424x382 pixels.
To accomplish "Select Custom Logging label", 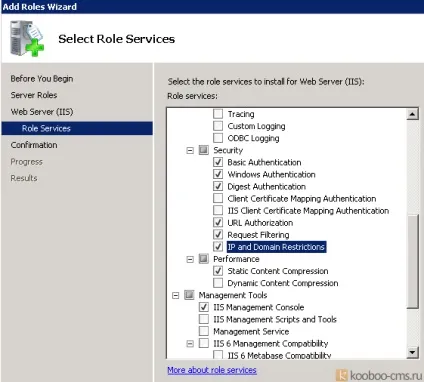I will click(x=256, y=126).
